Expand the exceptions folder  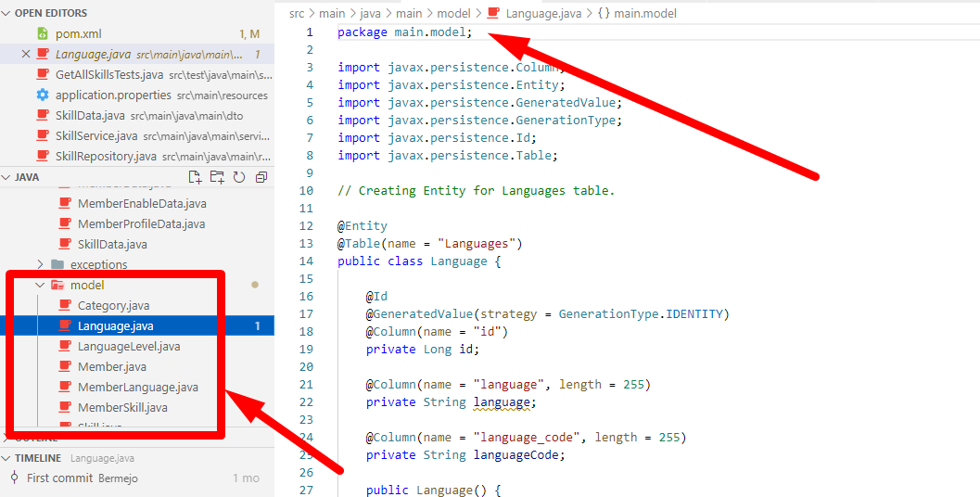(x=41, y=265)
